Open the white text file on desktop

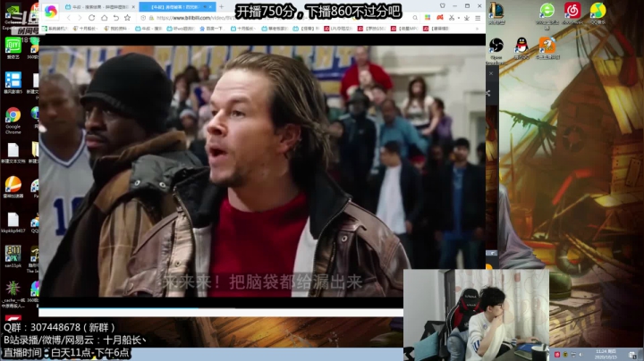pos(13,153)
